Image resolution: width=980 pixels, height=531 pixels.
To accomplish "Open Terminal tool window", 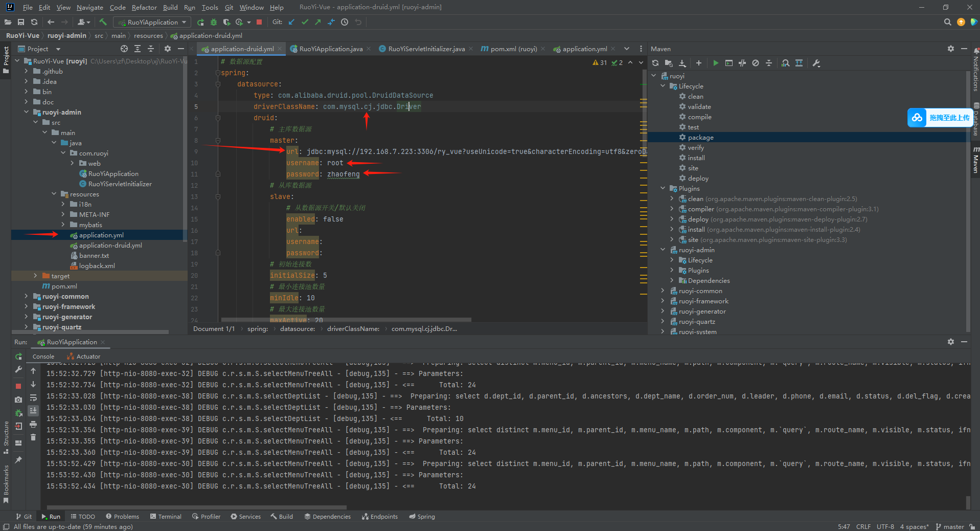I will click(166, 517).
